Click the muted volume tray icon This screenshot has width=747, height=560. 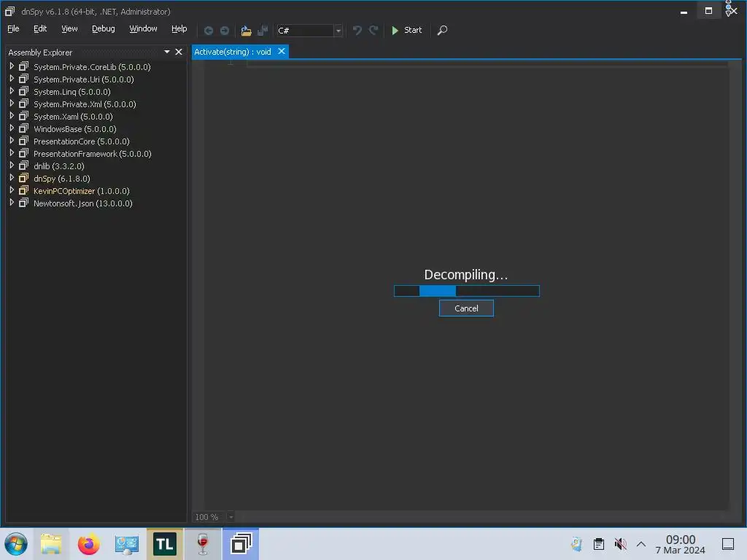point(620,544)
